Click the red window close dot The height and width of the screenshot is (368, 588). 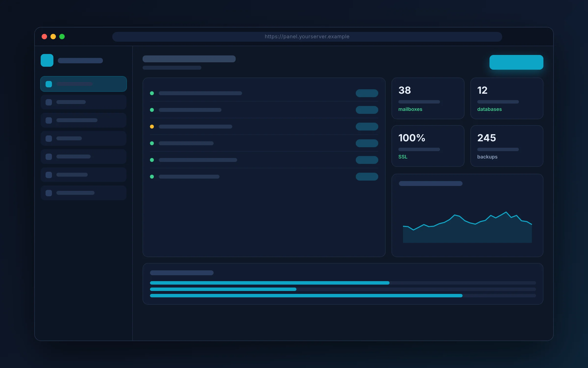44,37
